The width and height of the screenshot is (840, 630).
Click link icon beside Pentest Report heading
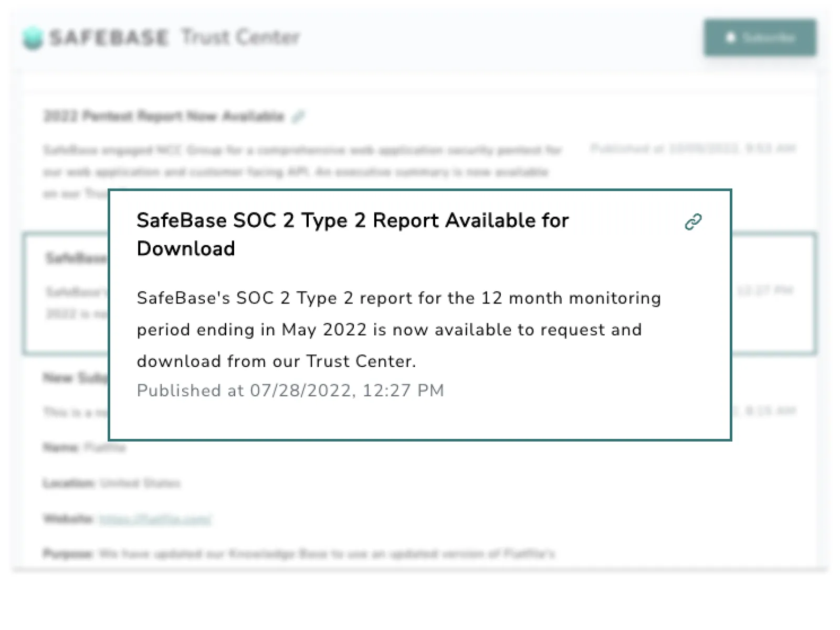[298, 116]
